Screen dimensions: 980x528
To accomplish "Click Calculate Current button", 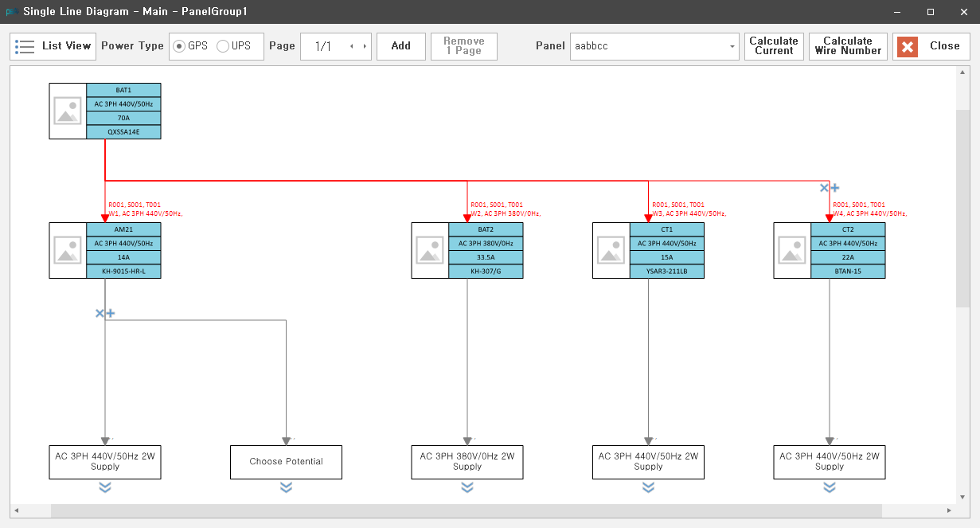I will [774, 46].
